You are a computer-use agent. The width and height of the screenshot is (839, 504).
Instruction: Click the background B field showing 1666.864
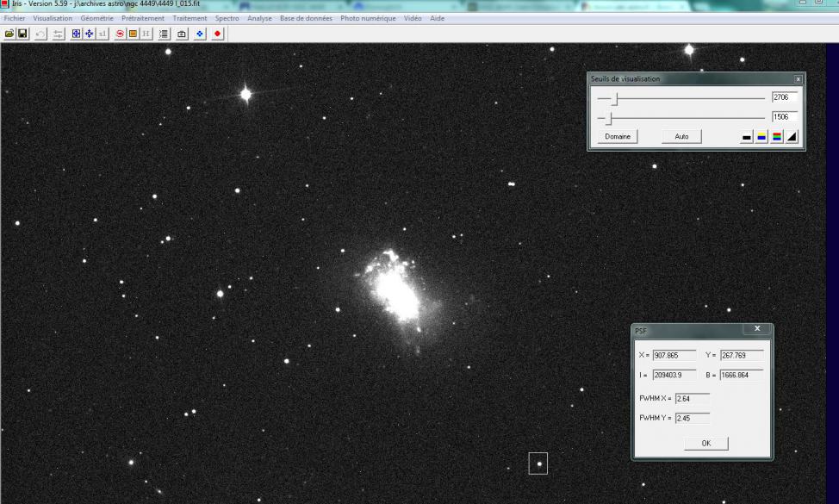(742, 375)
